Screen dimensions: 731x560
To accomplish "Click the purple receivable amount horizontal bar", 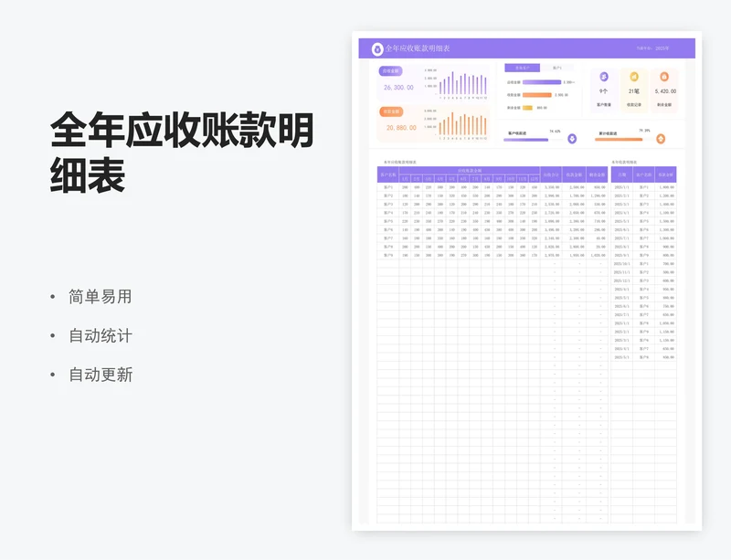I will point(542,82).
